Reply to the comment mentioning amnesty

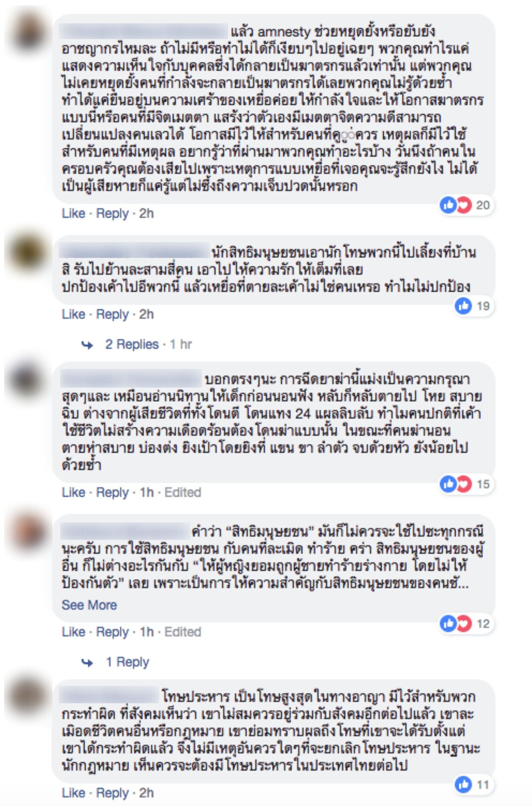(x=112, y=214)
